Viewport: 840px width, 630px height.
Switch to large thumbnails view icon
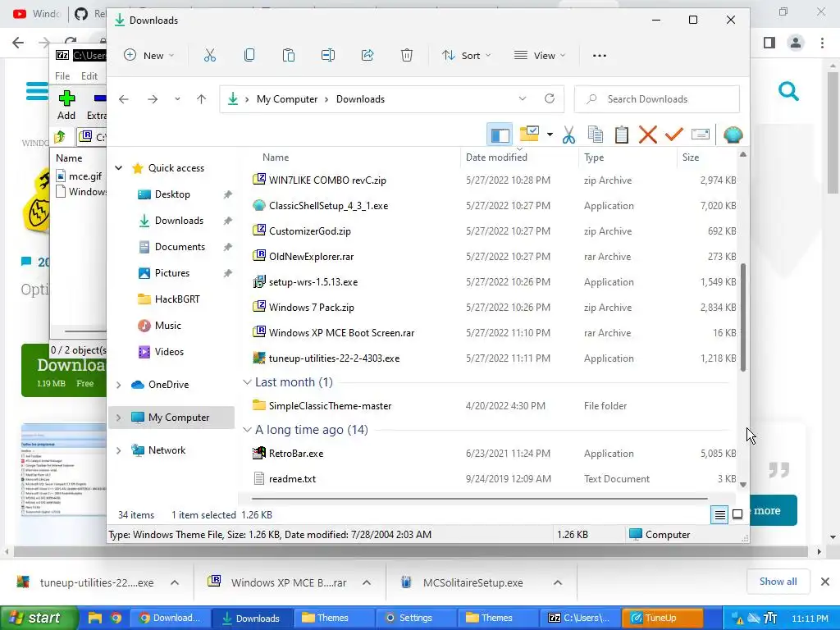click(x=737, y=514)
